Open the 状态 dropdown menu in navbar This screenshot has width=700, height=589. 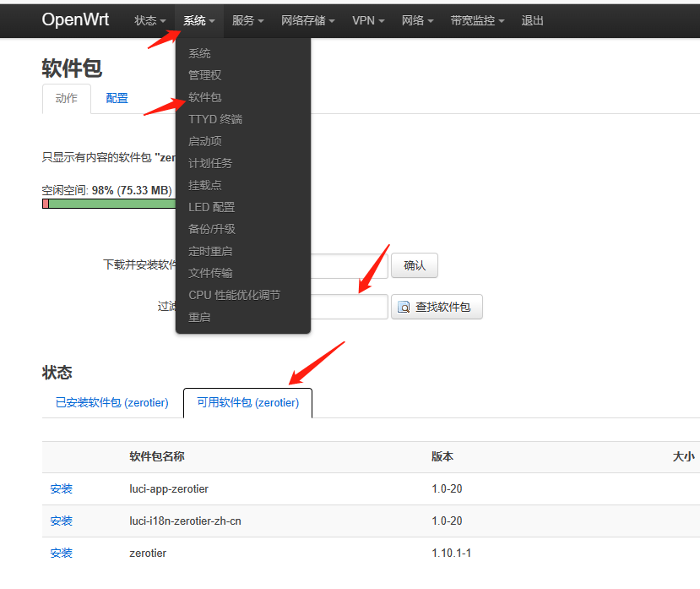[x=149, y=20]
